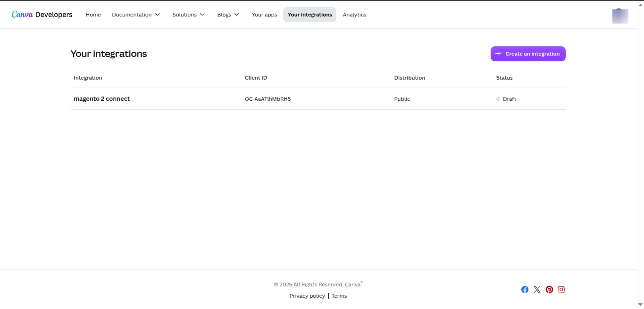This screenshot has width=644, height=309.
Task: Open the Instagram social icon
Action: [561, 290]
